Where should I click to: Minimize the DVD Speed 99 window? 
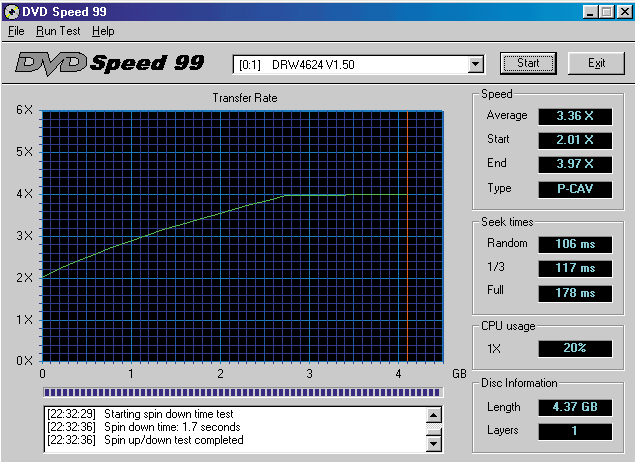[x=590, y=12]
